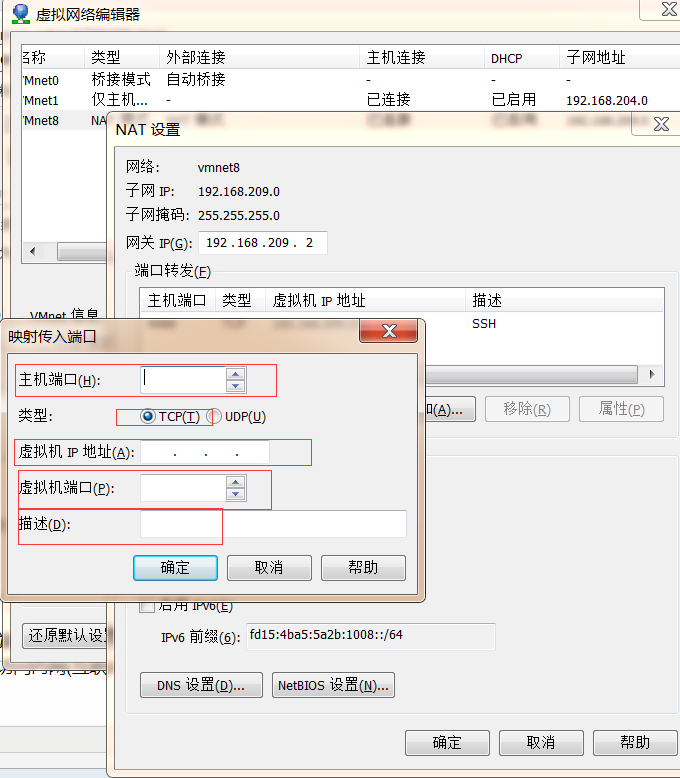Click 移除 in port forwarding section
The image size is (680, 778).
(527, 409)
